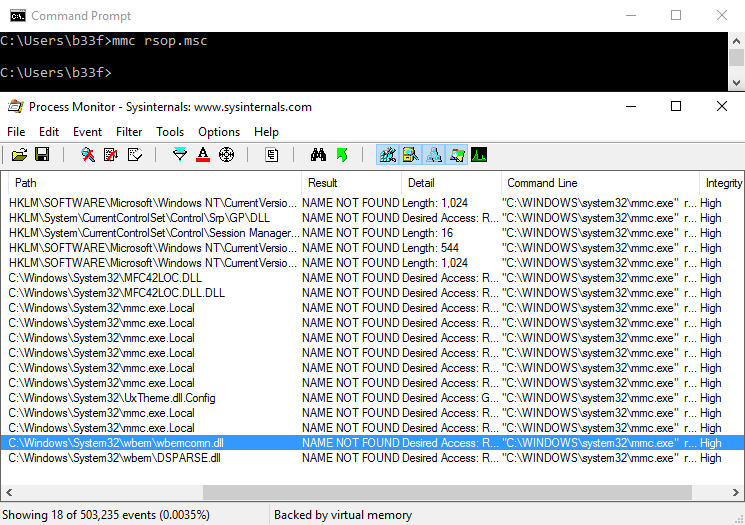
Task: Click Result cell of DSPARSE.dll row
Action: point(351,458)
